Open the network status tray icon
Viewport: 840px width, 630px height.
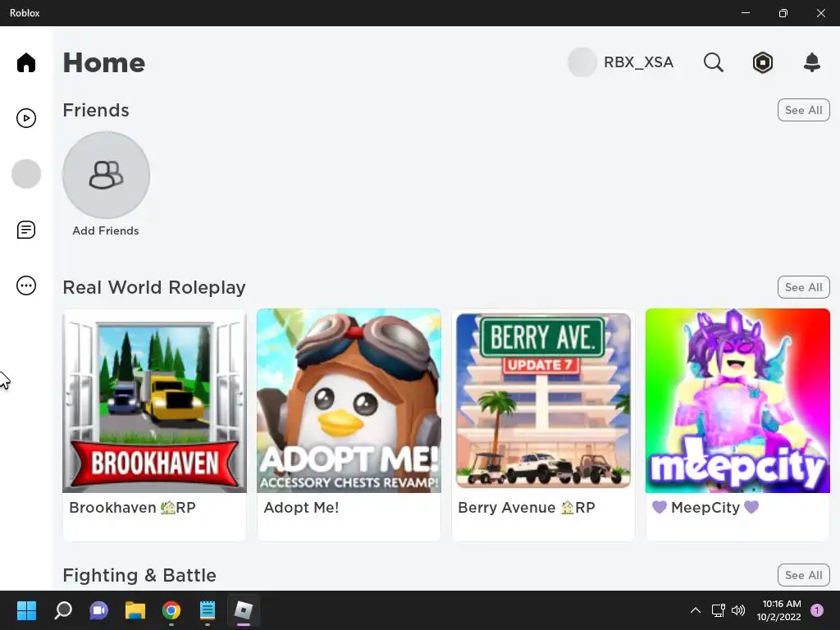[718, 610]
